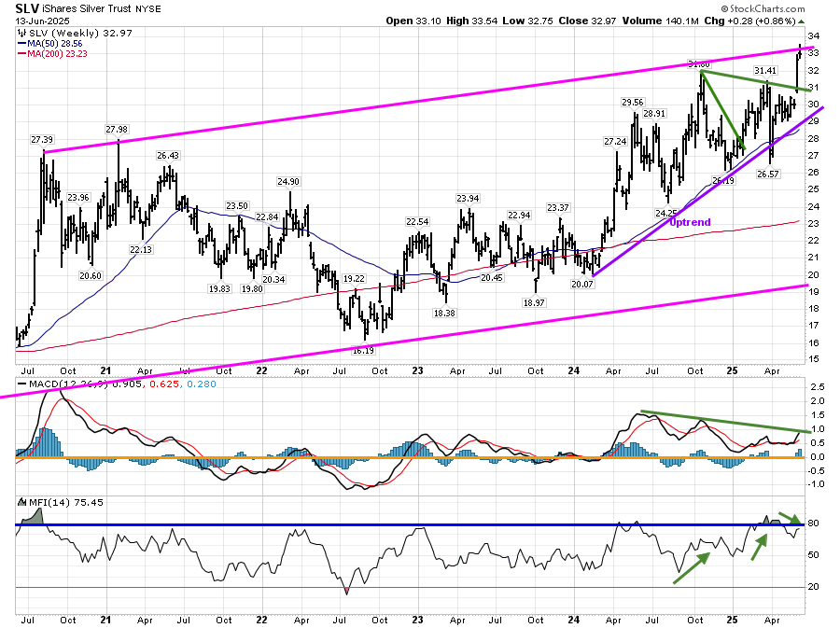Click the 16.19 low price label
The image size is (840, 628).
363,351
